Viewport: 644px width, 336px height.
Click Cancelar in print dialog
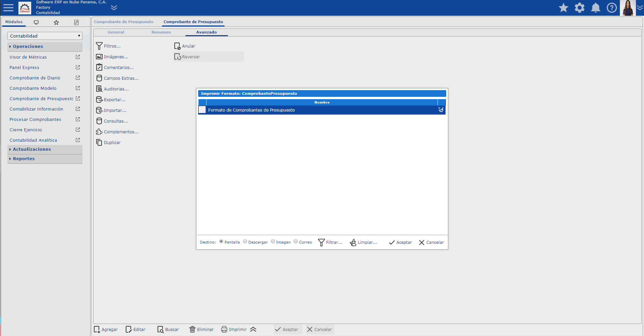(431, 243)
